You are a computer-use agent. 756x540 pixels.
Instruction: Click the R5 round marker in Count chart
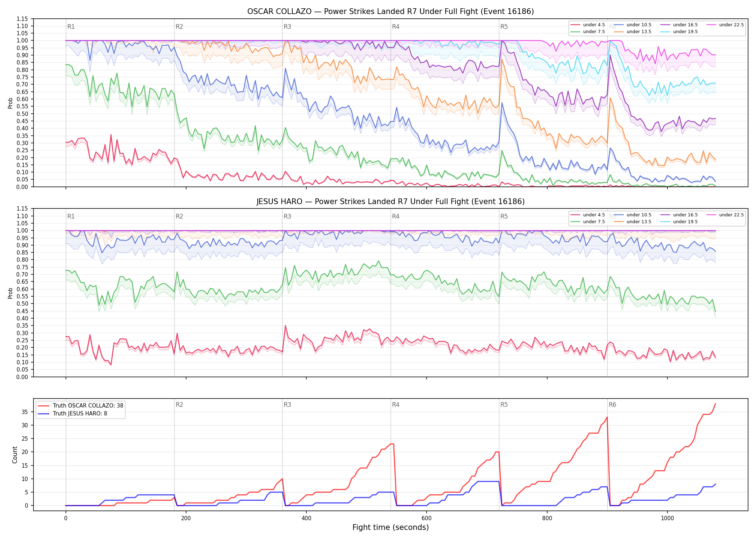(504, 405)
